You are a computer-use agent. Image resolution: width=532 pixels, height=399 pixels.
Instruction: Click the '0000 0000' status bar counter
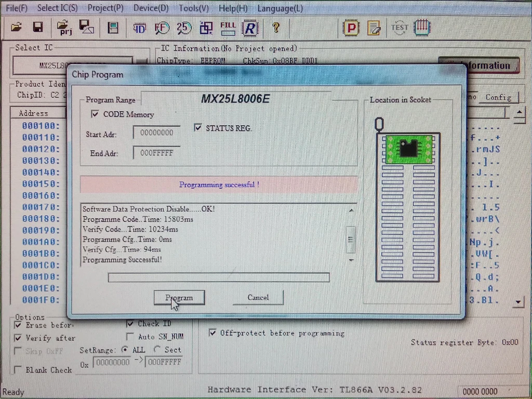point(480,392)
